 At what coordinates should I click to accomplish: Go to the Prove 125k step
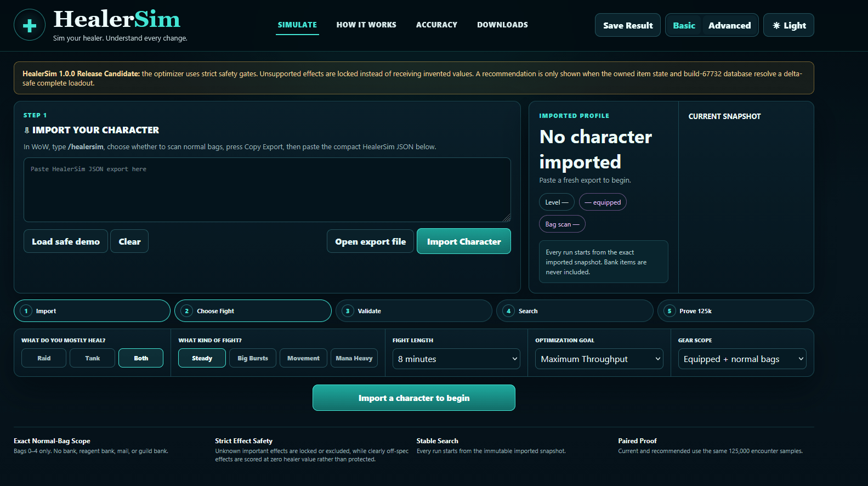tap(736, 311)
